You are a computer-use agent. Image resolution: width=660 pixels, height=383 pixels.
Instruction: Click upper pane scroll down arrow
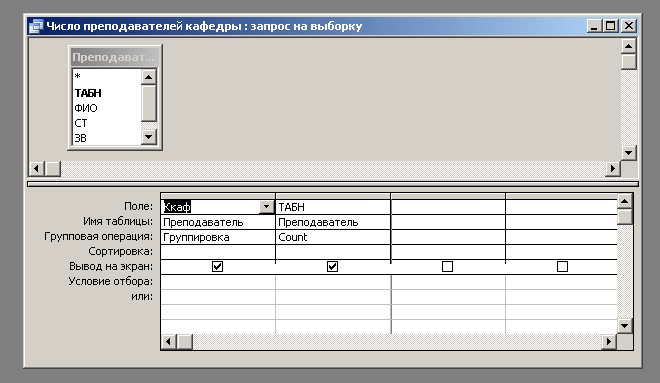[628, 153]
